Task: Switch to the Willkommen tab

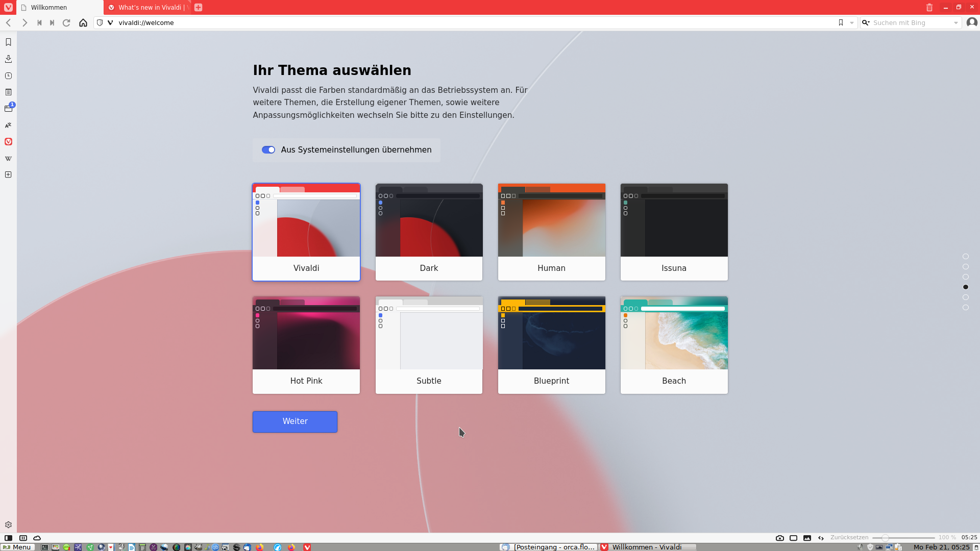Action: coord(60,8)
